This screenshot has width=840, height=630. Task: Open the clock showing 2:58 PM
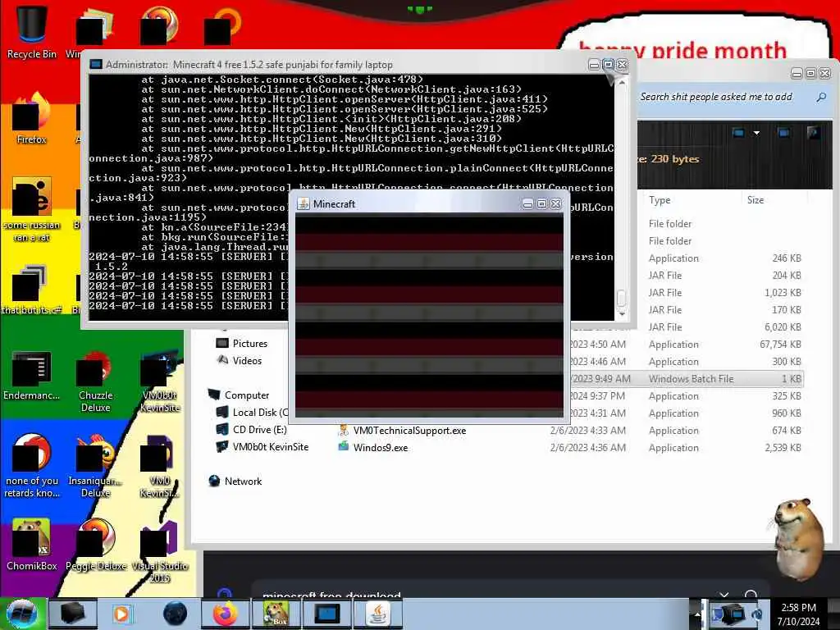(798, 614)
